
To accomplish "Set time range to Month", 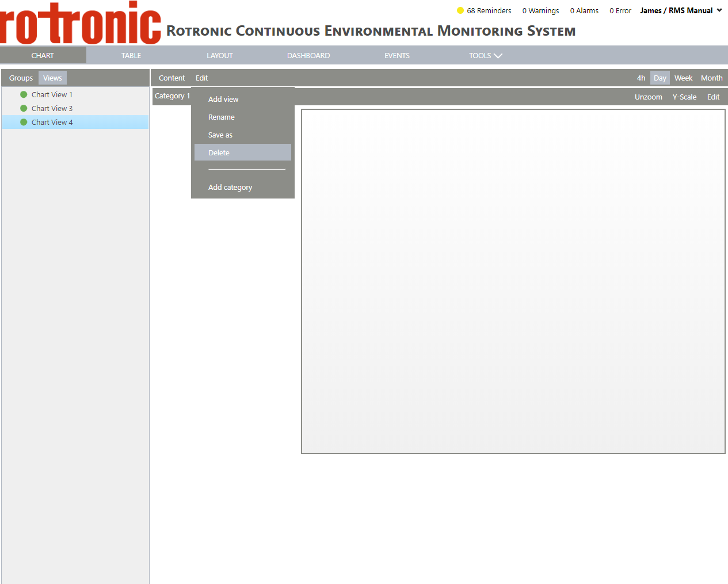I will (712, 78).
